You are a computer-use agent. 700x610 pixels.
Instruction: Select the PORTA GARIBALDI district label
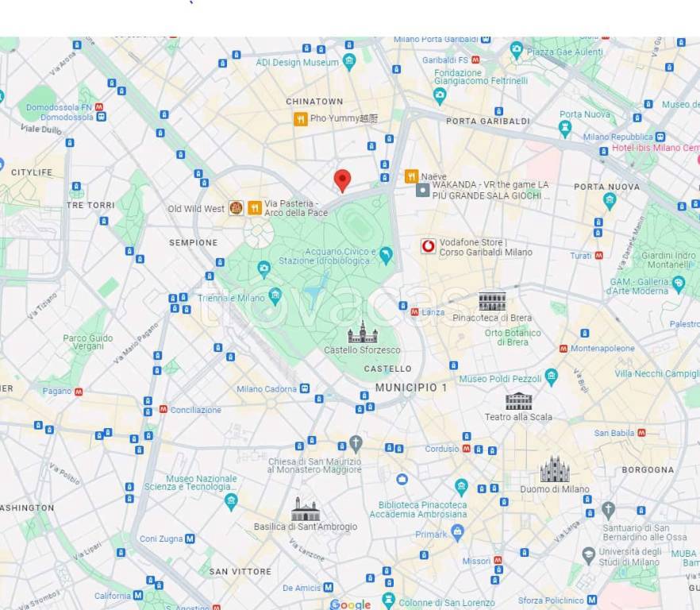click(488, 121)
